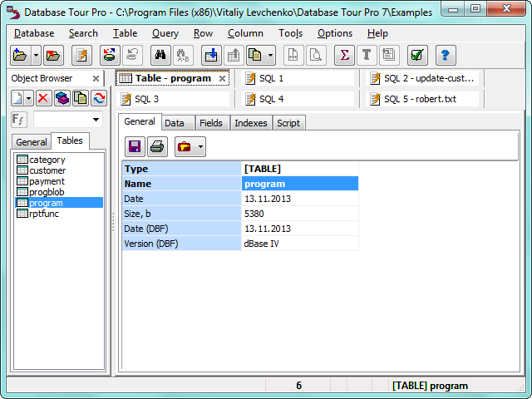Image resolution: width=532 pixels, height=399 pixels.
Task: Switch to SQL 4 window tab
Action: [x=298, y=99]
